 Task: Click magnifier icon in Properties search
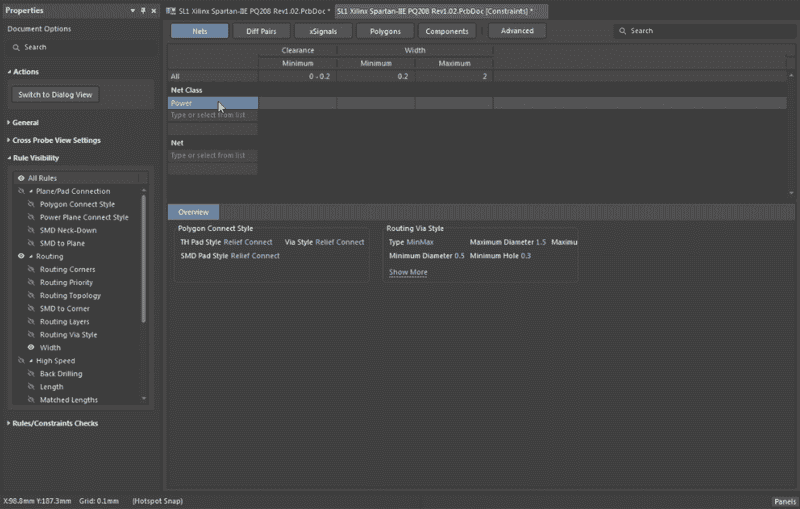(16, 47)
